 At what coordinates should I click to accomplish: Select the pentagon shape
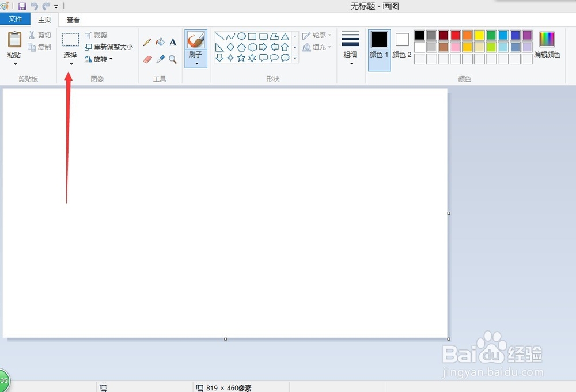pyautogui.click(x=241, y=47)
